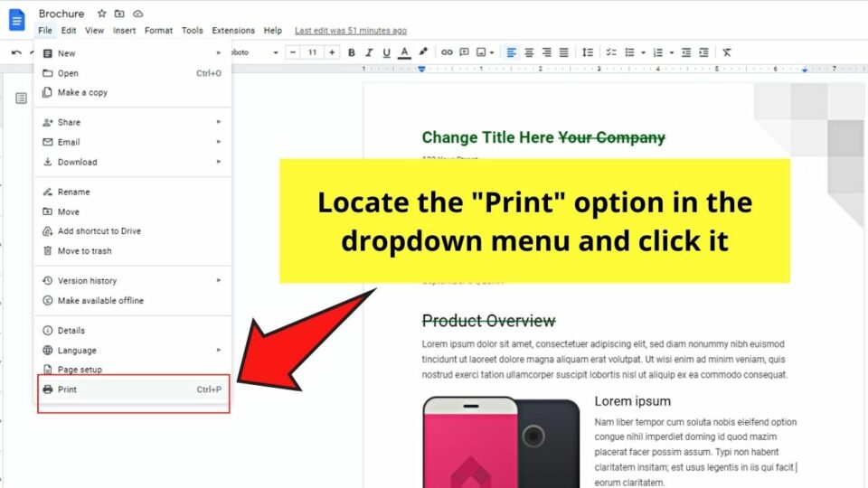Open the File menu

click(x=45, y=31)
